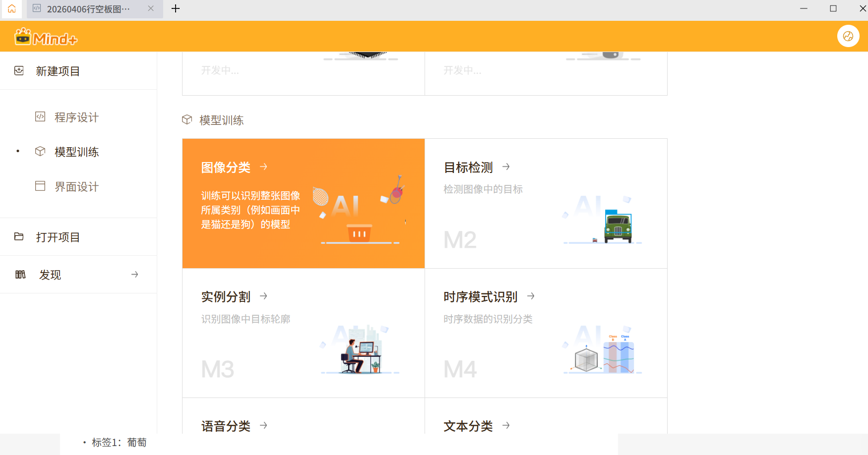Click the home icon in tab bar
The height and width of the screenshot is (455, 868).
(x=12, y=8)
